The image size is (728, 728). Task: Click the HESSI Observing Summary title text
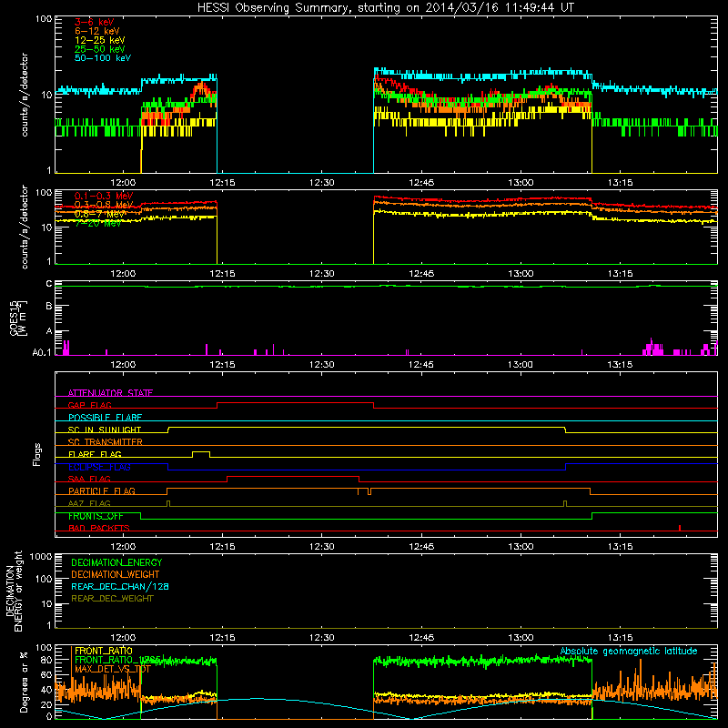click(385, 8)
